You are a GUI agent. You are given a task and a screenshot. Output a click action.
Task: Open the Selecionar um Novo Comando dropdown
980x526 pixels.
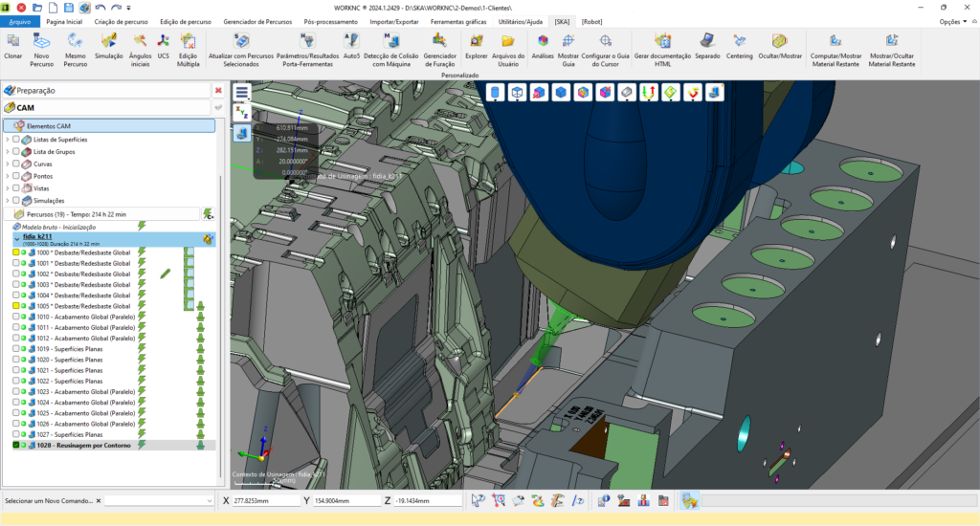coord(210,500)
